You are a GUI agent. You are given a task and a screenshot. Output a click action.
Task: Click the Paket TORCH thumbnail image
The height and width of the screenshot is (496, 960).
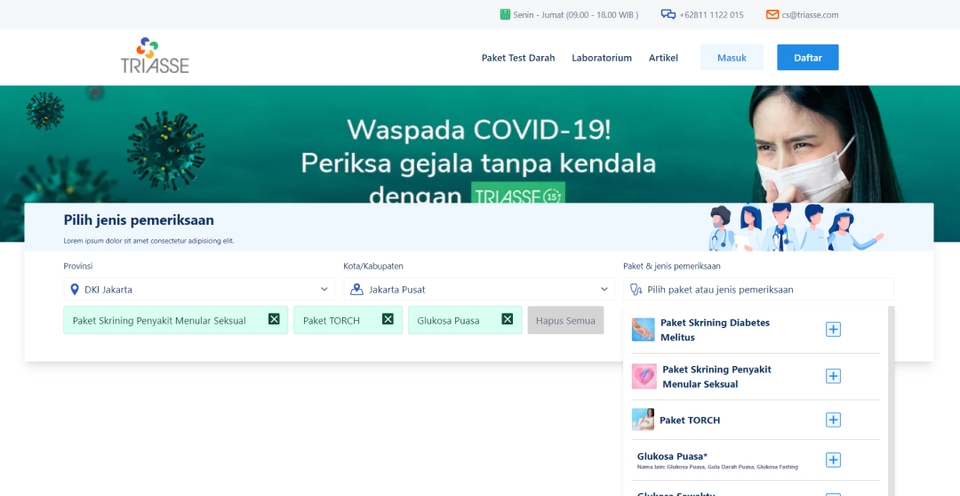pos(643,419)
